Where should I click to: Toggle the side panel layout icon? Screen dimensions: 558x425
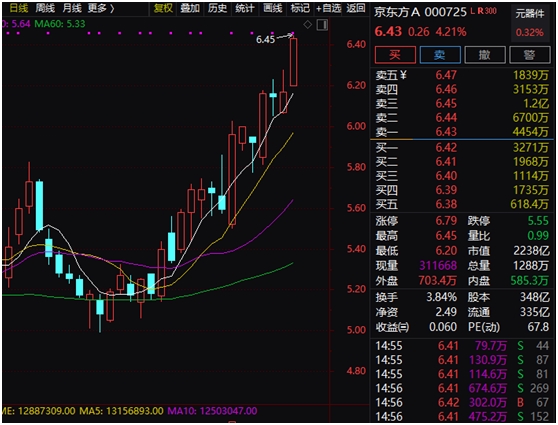(x=322, y=25)
